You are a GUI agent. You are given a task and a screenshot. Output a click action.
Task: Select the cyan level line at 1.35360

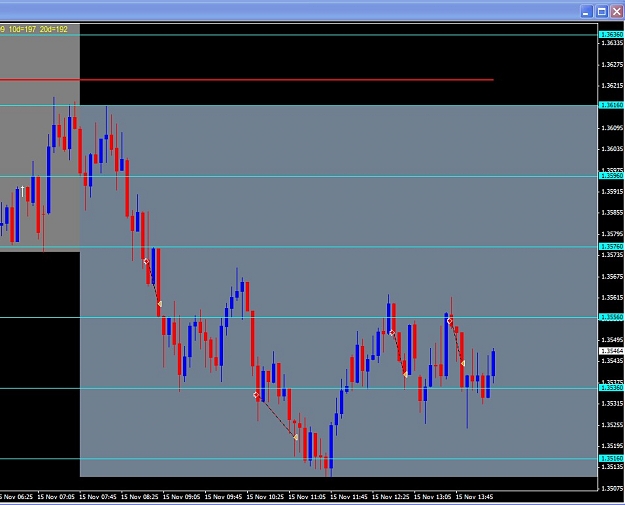coord(299,388)
